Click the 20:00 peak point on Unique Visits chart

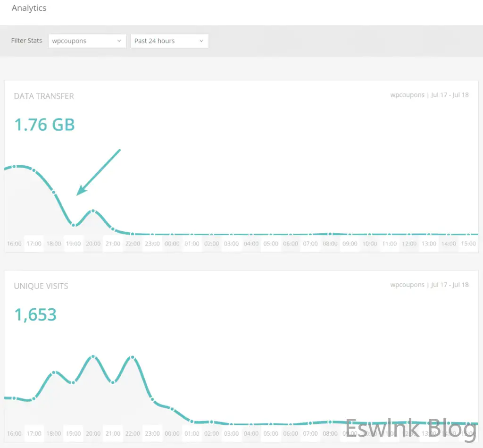click(93, 356)
